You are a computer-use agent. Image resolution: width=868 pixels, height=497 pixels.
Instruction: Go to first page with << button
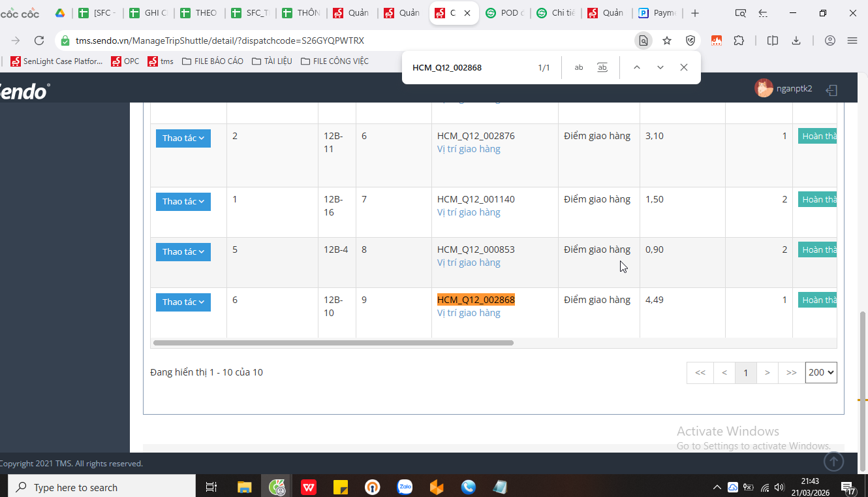point(700,373)
